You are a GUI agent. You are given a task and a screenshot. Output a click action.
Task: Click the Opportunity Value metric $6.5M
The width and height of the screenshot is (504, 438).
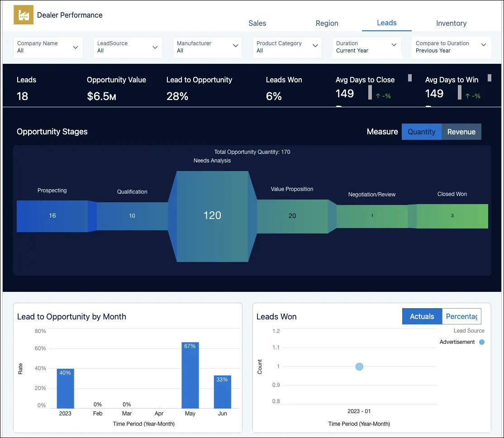(x=101, y=96)
